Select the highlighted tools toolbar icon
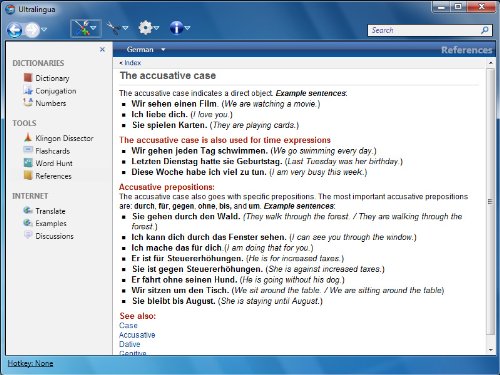Screen dimensions: 500x375 click(82, 28)
